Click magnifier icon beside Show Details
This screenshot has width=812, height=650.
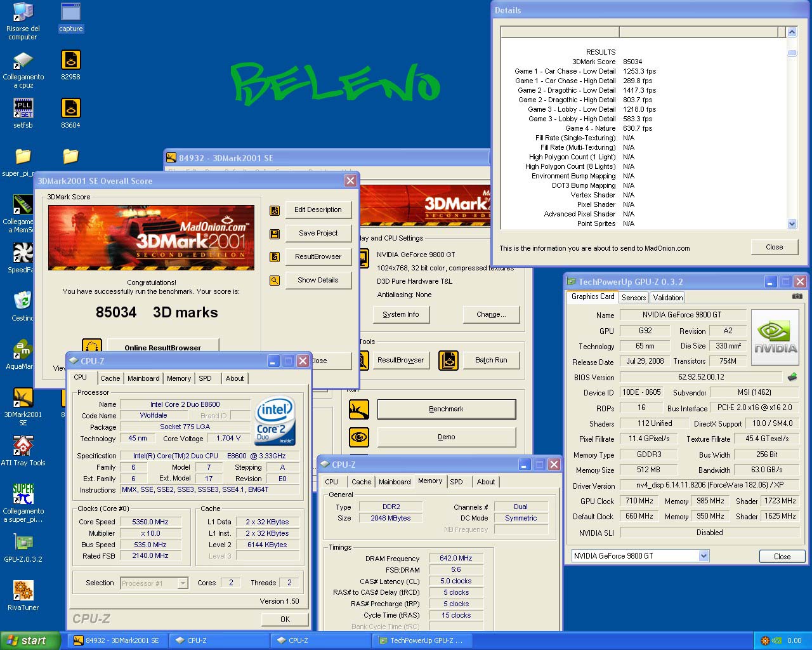[x=275, y=280]
